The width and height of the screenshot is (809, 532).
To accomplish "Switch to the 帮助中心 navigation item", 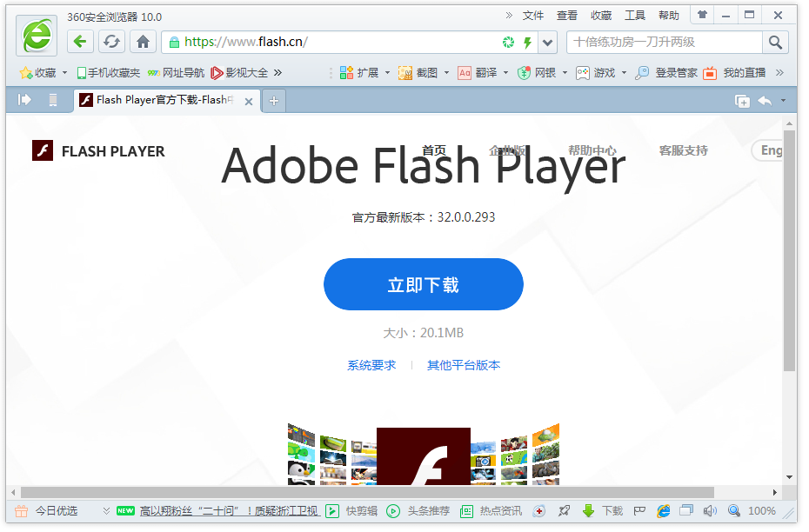I will pyautogui.click(x=592, y=150).
